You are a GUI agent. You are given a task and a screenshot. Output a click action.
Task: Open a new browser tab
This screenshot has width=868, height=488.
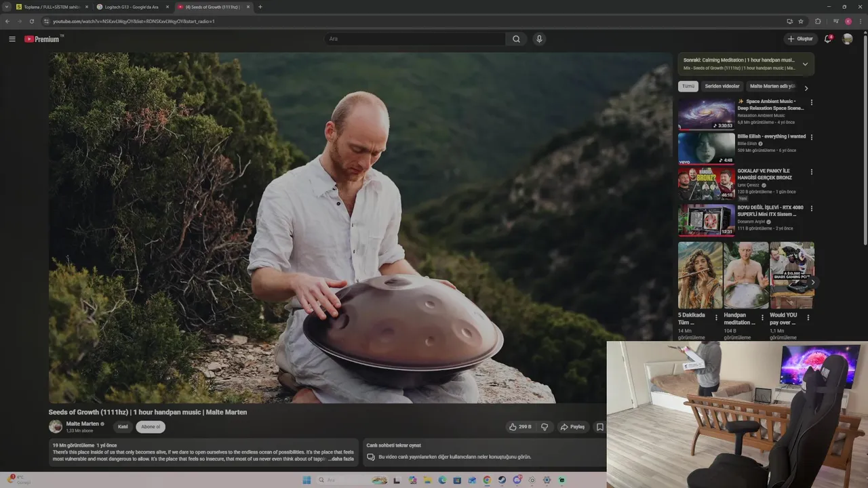point(260,7)
